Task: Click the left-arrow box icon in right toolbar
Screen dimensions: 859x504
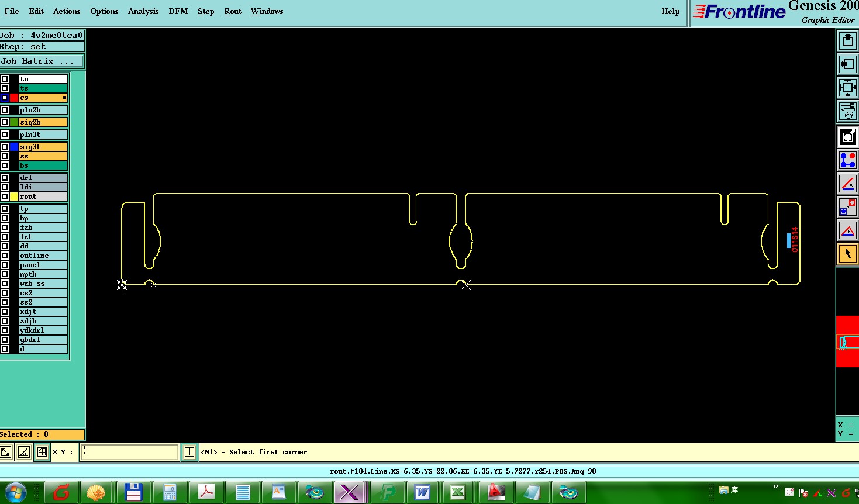Action: tap(847, 64)
